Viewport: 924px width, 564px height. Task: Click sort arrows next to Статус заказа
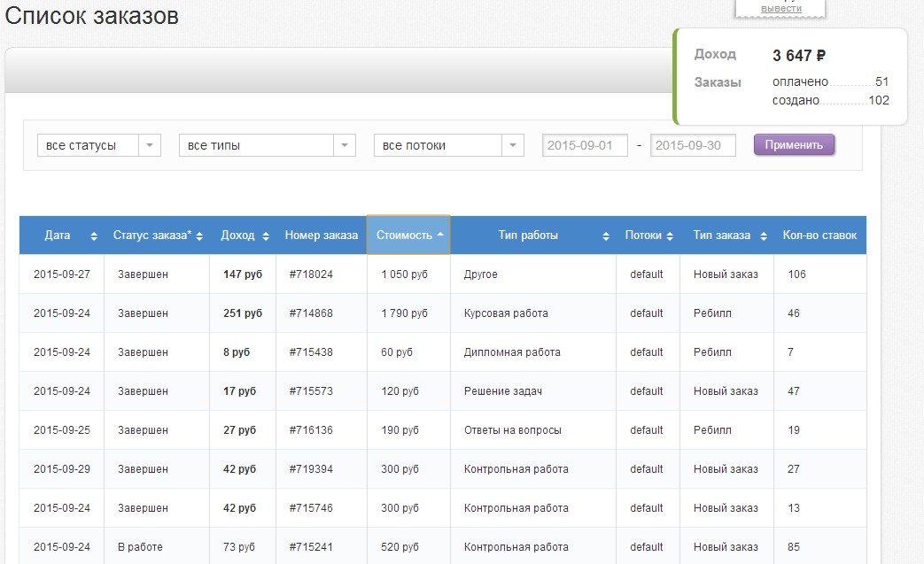199,236
